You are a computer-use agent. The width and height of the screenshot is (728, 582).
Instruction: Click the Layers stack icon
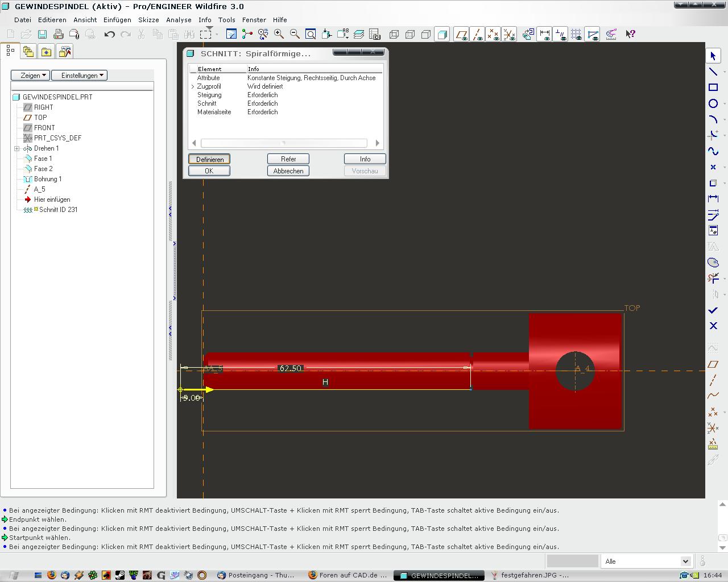[359, 34]
